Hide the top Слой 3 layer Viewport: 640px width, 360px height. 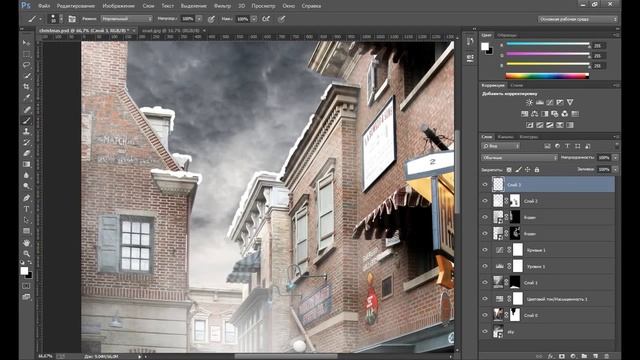coord(485,184)
